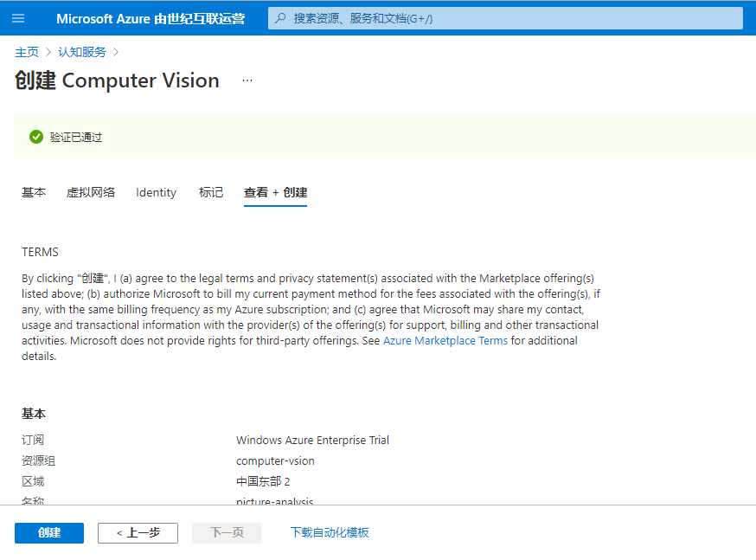The width and height of the screenshot is (756, 560).
Task: Open the hamburger portal menu
Action: 18,18
